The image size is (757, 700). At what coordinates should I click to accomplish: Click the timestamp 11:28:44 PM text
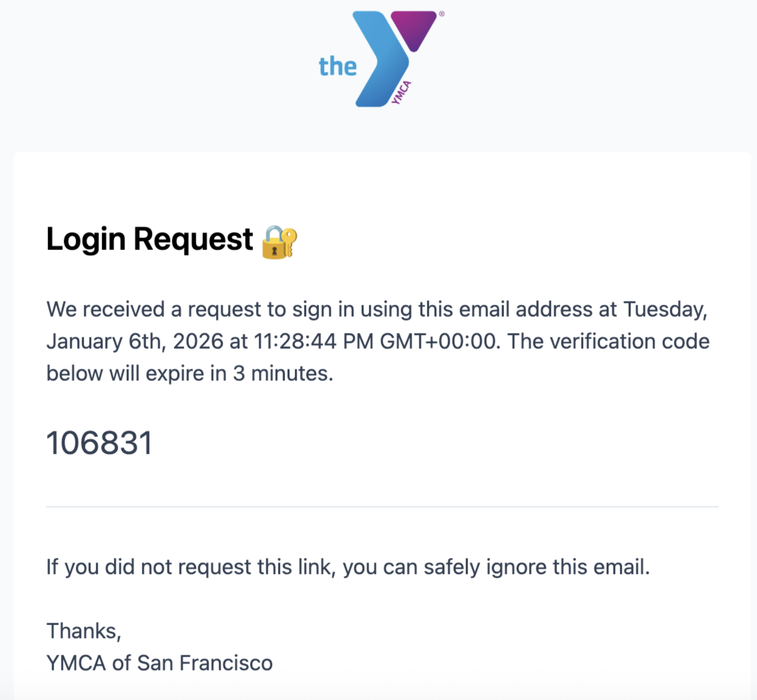(x=314, y=341)
